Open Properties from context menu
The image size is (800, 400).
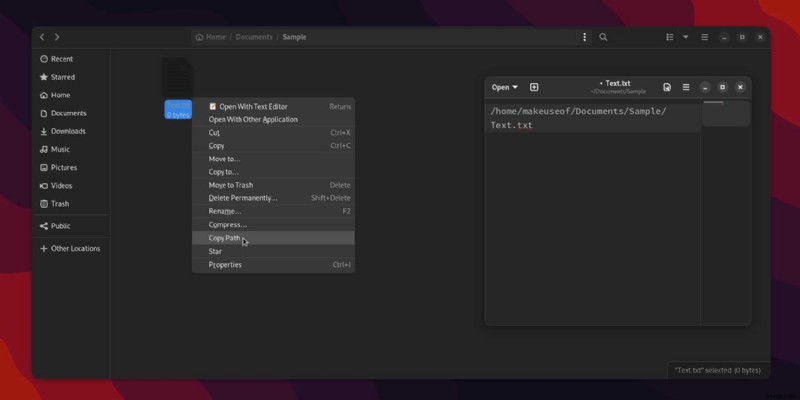(273, 265)
